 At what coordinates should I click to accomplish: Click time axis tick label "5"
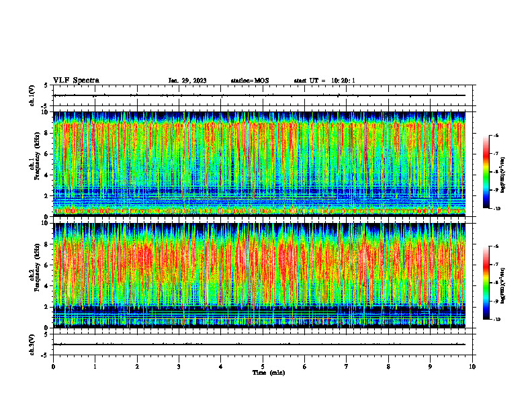[x=263, y=367]
